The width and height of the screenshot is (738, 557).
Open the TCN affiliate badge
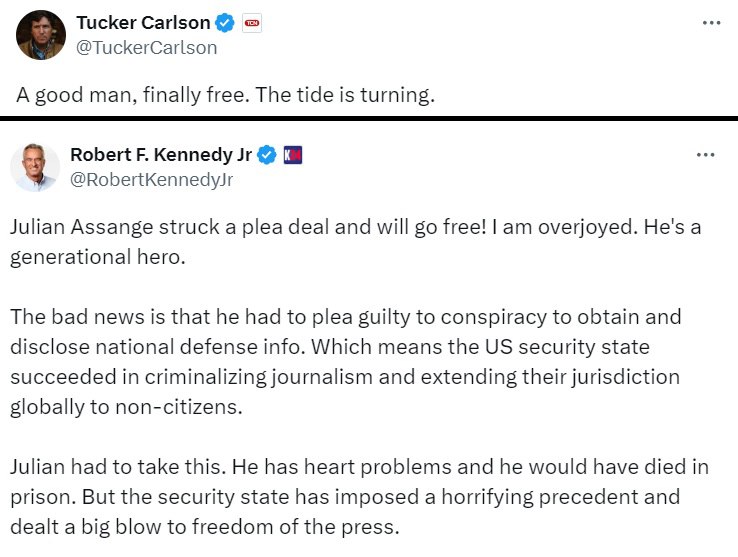252,23
